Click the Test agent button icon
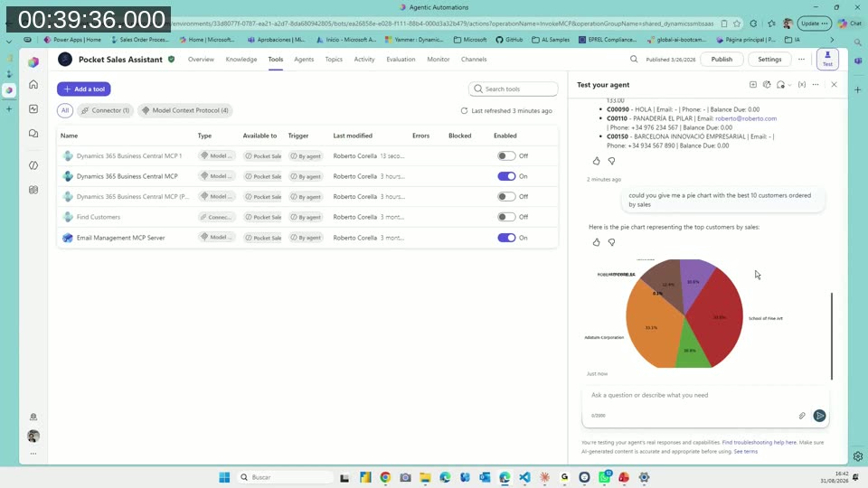Image resolution: width=868 pixels, height=488 pixels. click(x=827, y=59)
